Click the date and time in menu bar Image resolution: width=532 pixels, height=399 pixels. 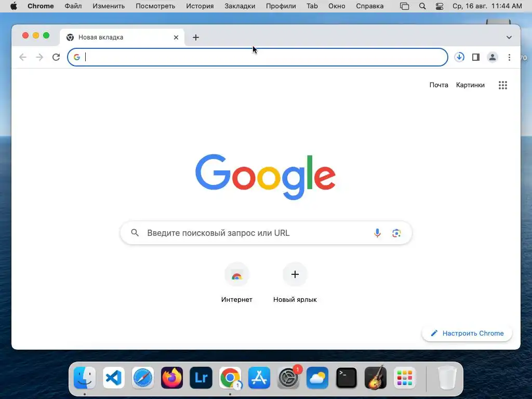[x=487, y=6]
